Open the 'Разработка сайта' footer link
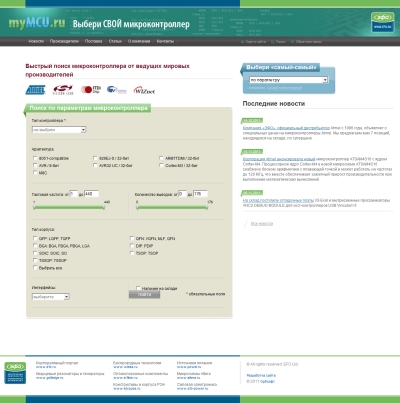This screenshot has height=403, width=400. pos(261,375)
